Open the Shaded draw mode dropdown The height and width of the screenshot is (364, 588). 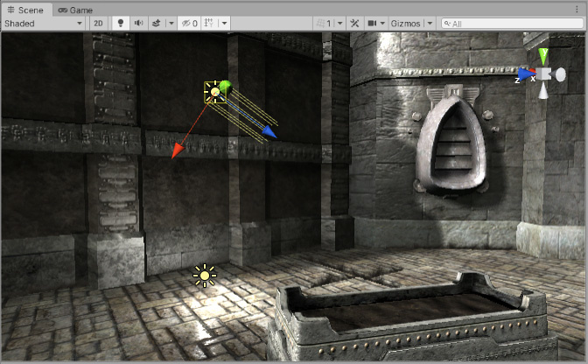tap(43, 24)
